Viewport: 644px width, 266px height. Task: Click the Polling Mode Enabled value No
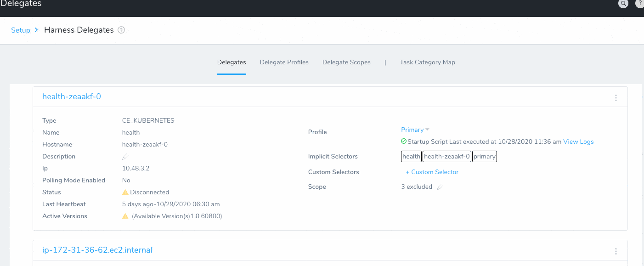[x=126, y=180]
